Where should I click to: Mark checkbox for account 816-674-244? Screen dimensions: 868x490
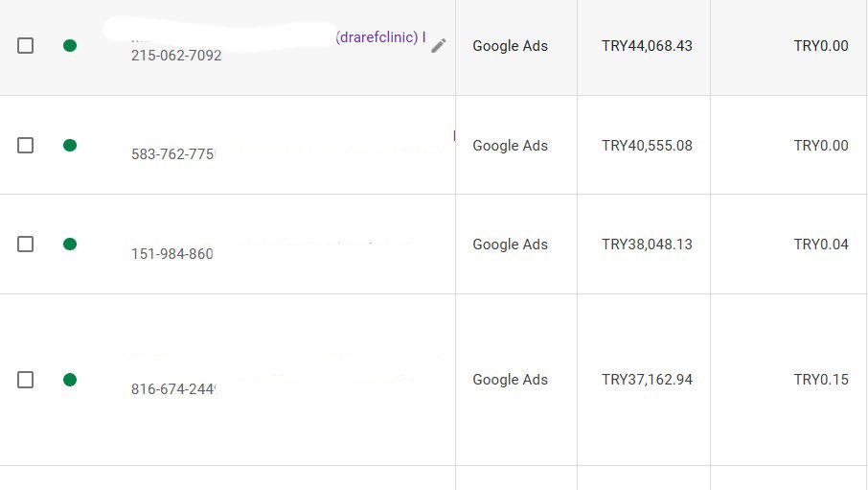[26, 380]
